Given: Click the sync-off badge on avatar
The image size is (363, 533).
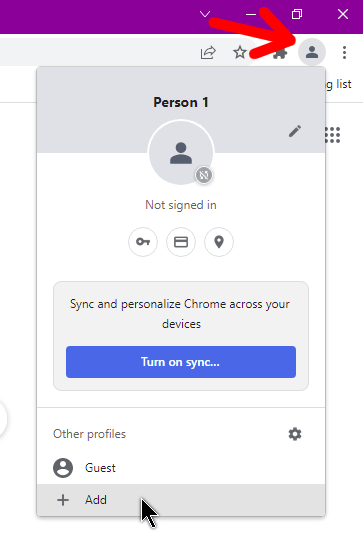Looking at the screenshot, I should click(x=204, y=175).
